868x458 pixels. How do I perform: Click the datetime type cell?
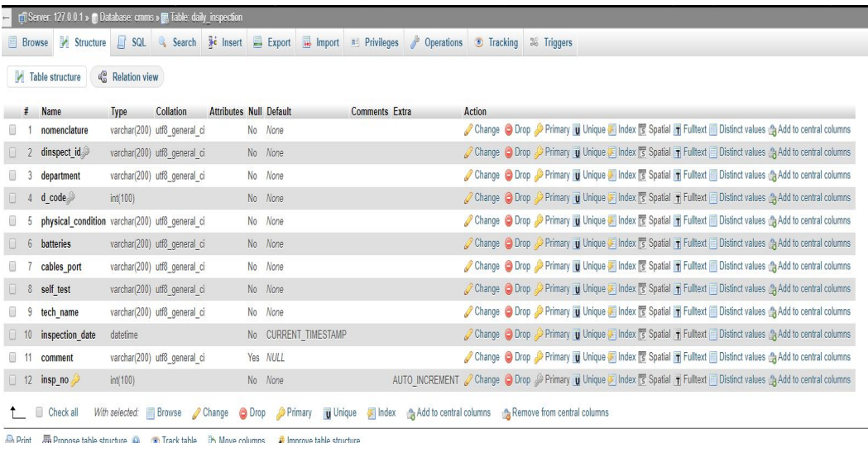pos(124,335)
